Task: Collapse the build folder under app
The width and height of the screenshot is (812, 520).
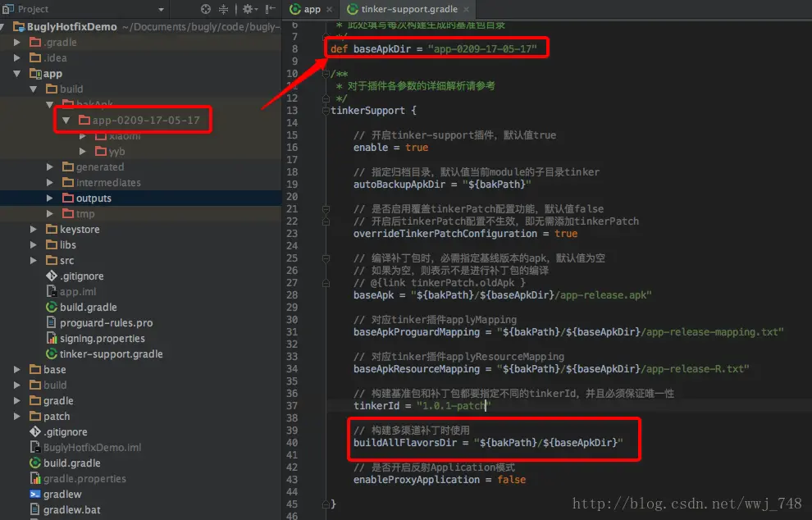Action: [33, 89]
